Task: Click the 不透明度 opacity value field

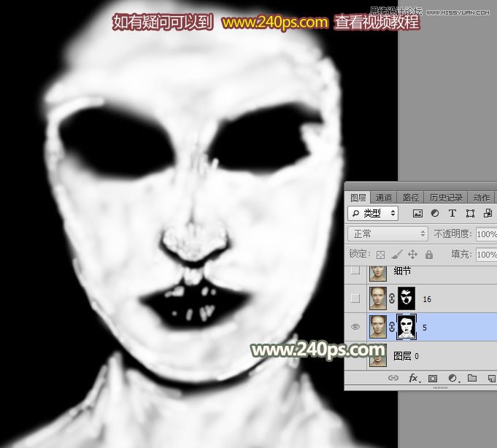Action: 487,234
